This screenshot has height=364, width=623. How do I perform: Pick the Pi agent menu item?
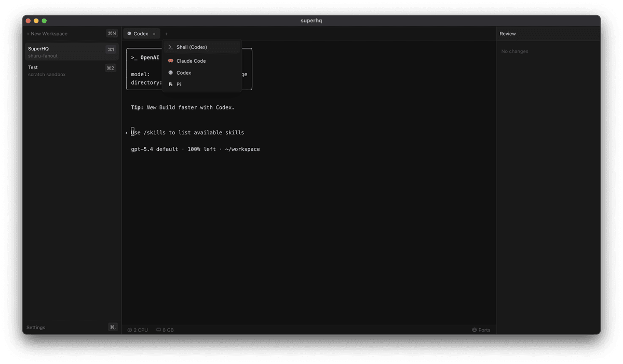pos(202,84)
